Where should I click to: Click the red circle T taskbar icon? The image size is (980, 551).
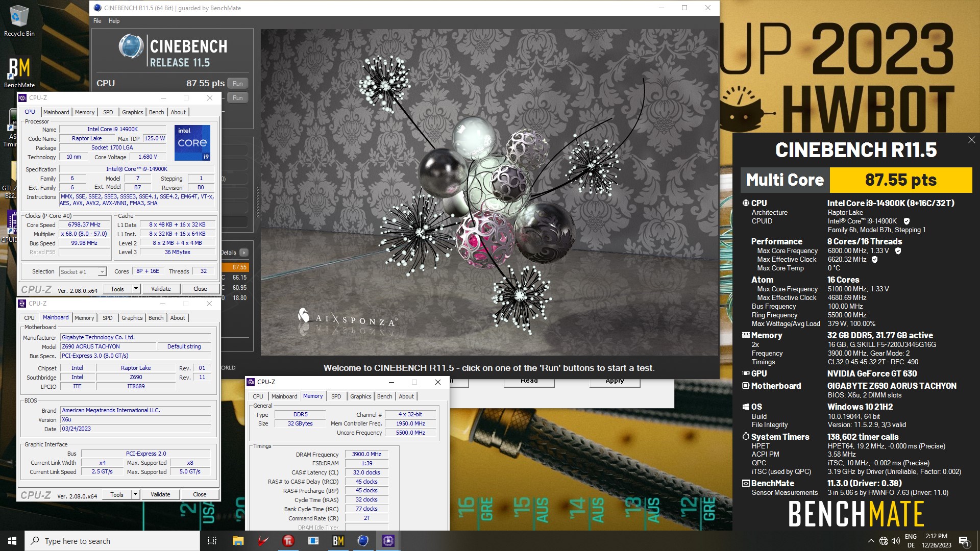pyautogui.click(x=288, y=541)
